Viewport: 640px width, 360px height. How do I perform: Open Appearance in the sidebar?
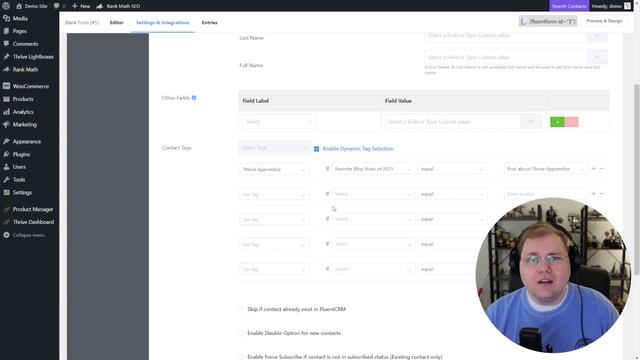coord(27,142)
